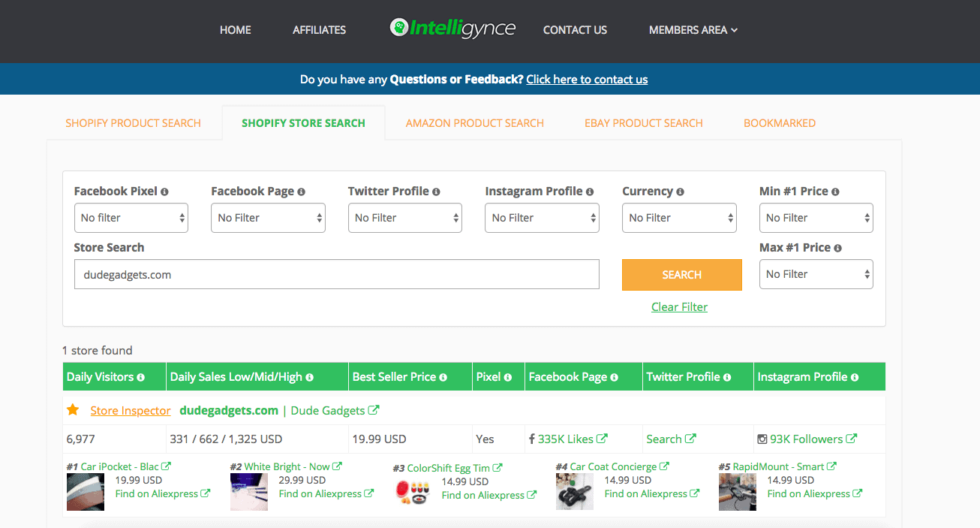This screenshot has width=980, height=528.
Task: Open the Twitter Profile filter dropdown
Action: (x=405, y=218)
